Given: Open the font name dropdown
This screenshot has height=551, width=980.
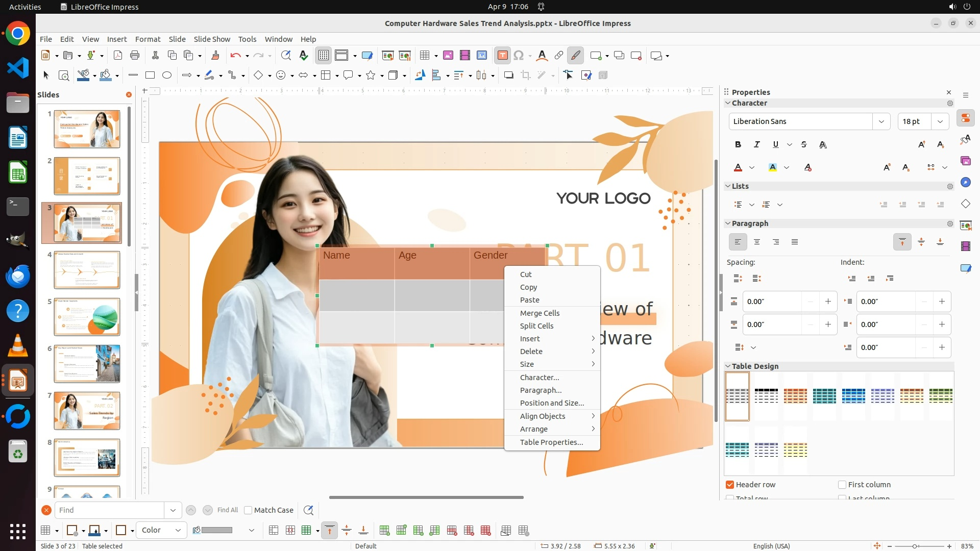Looking at the screenshot, I should coord(881,121).
